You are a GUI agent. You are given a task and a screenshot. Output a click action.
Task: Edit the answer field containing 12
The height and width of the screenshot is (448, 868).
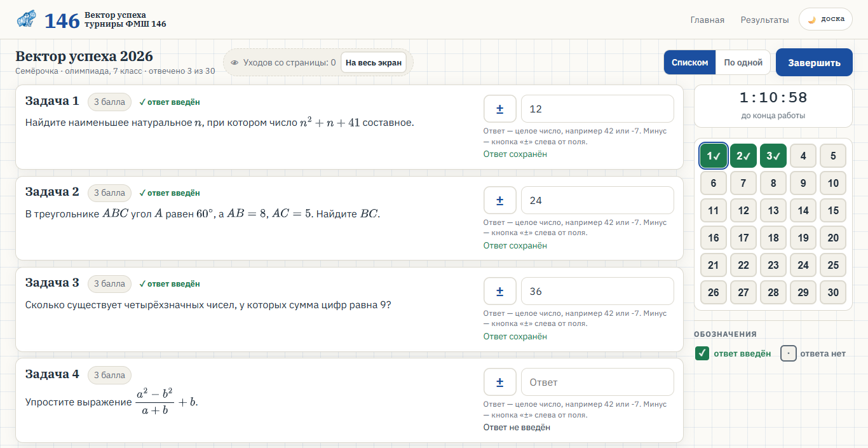(597, 109)
